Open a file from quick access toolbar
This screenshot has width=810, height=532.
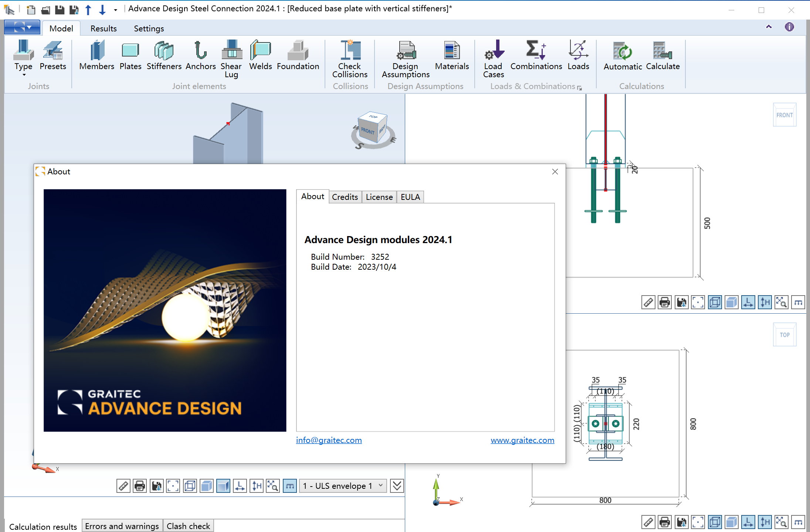45,10
